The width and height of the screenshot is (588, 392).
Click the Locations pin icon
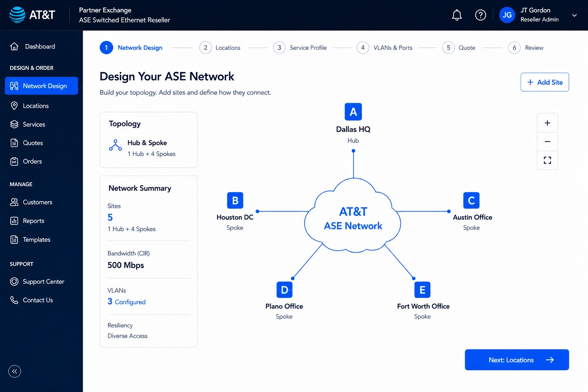click(x=14, y=106)
